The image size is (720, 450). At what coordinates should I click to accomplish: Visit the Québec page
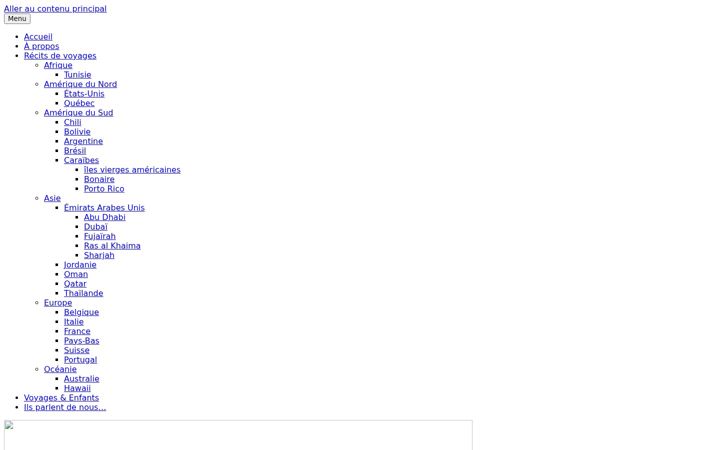[x=79, y=103]
